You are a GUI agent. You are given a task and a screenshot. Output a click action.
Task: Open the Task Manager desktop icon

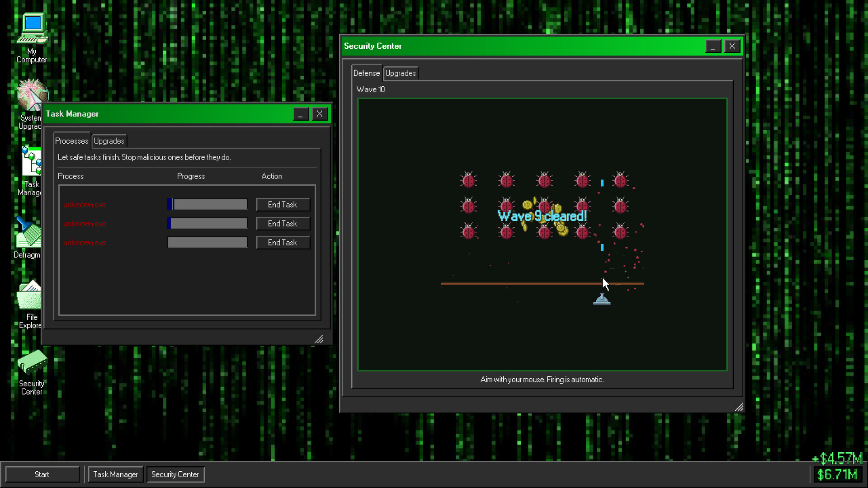30,171
